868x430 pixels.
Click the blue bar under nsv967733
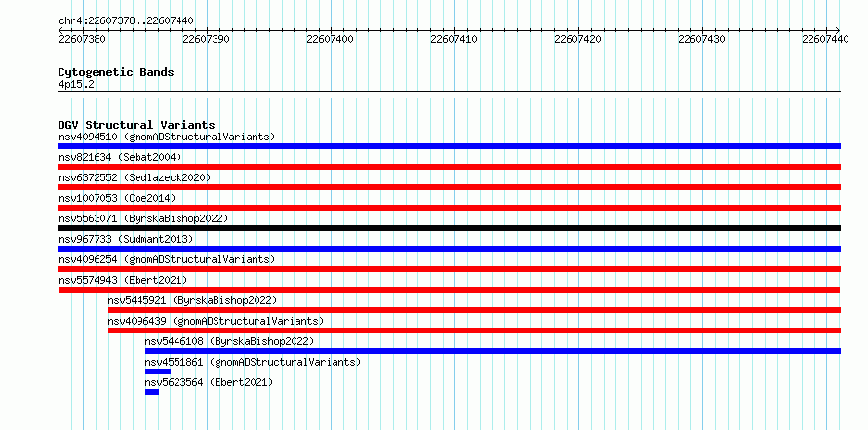click(x=449, y=249)
